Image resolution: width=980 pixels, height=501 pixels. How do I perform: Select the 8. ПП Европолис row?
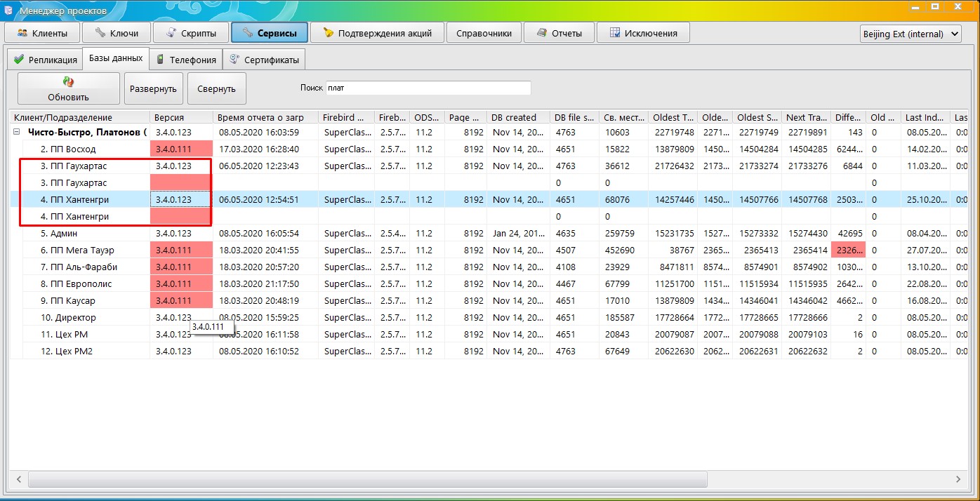(489, 283)
